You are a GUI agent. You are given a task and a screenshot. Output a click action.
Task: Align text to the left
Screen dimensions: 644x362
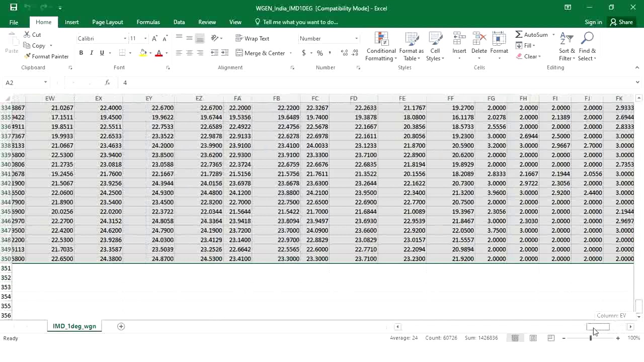[x=179, y=53]
